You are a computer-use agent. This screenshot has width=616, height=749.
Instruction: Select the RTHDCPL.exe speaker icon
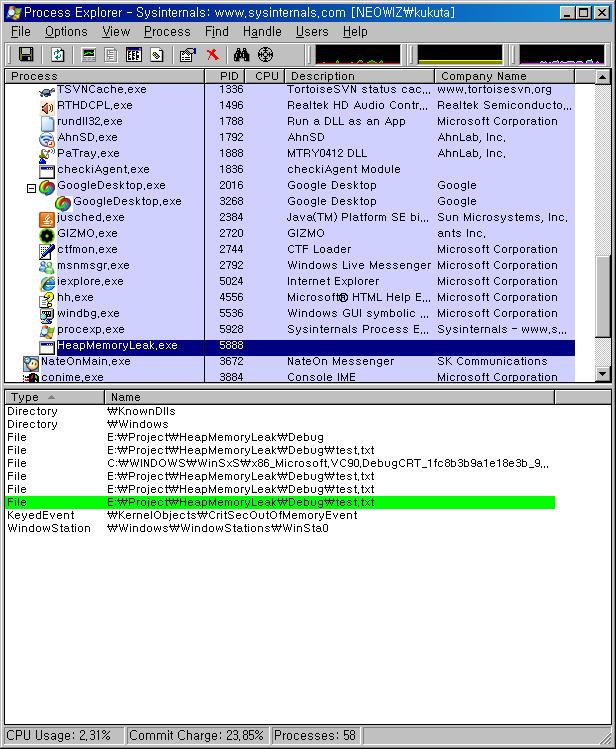click(47, 107)
